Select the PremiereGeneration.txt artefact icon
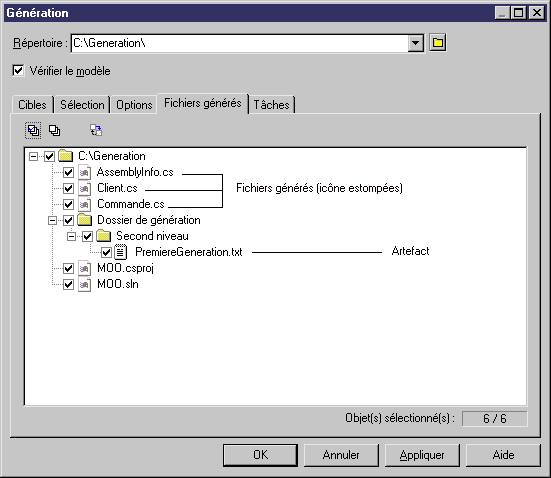 click(121, 252)
